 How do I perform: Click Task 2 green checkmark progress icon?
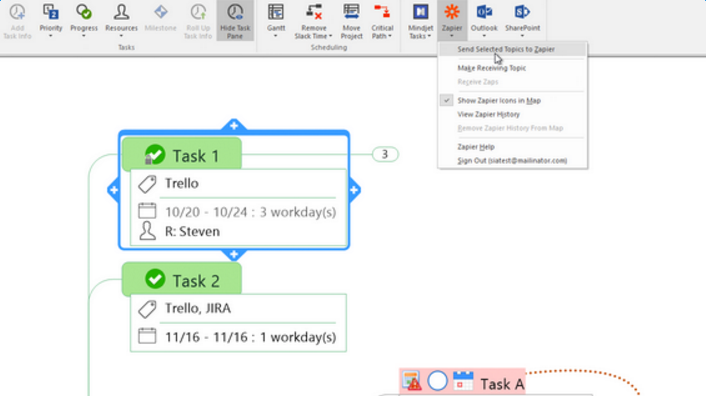click(155, 279)
